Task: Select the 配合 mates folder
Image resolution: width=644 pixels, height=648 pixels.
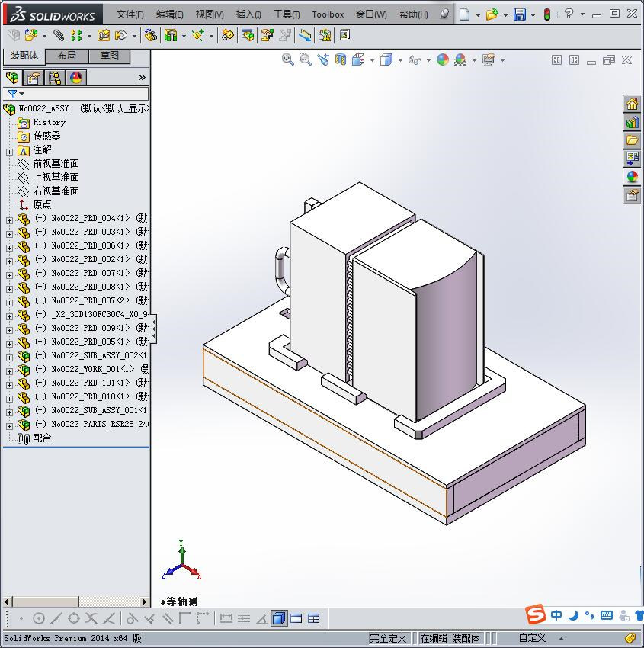Action: click(x=42, y=438)
